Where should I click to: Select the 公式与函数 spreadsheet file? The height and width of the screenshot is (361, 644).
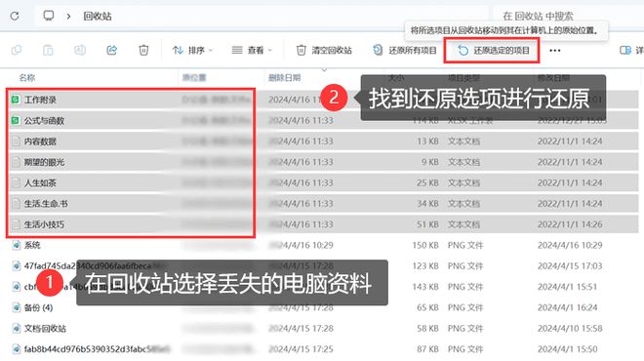tap(44, 121)
